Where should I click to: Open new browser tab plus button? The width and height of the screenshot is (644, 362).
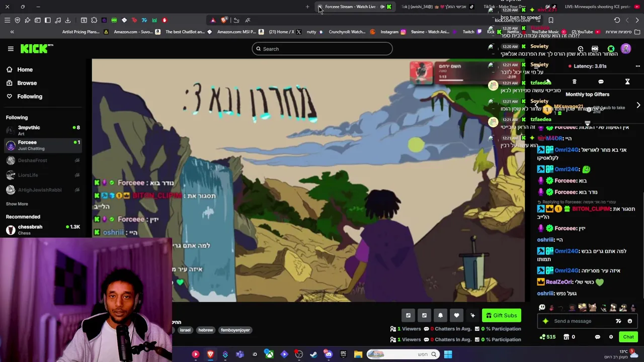click(307, 7)
